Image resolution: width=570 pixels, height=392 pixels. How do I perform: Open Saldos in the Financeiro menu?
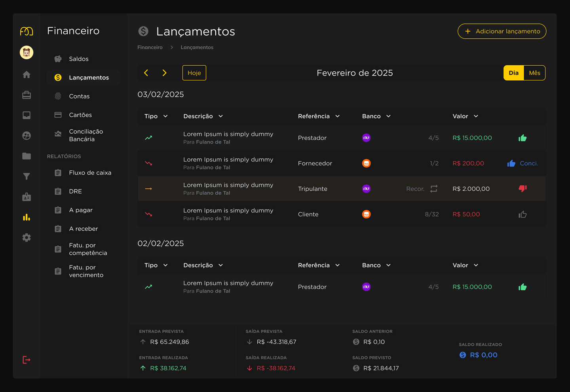(x=79, y=59)
